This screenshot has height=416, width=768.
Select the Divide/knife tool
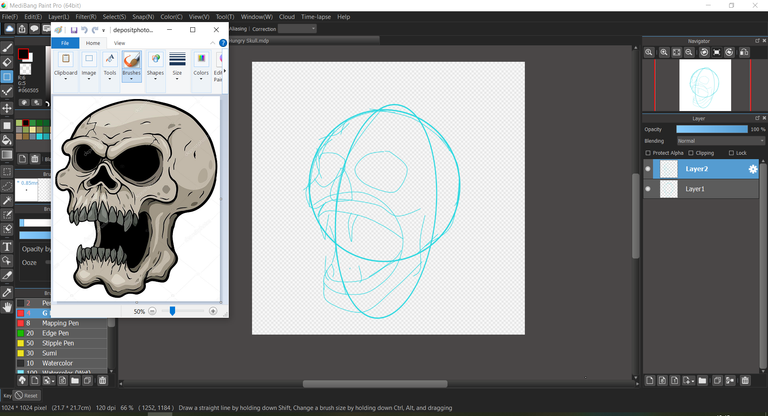7,275
